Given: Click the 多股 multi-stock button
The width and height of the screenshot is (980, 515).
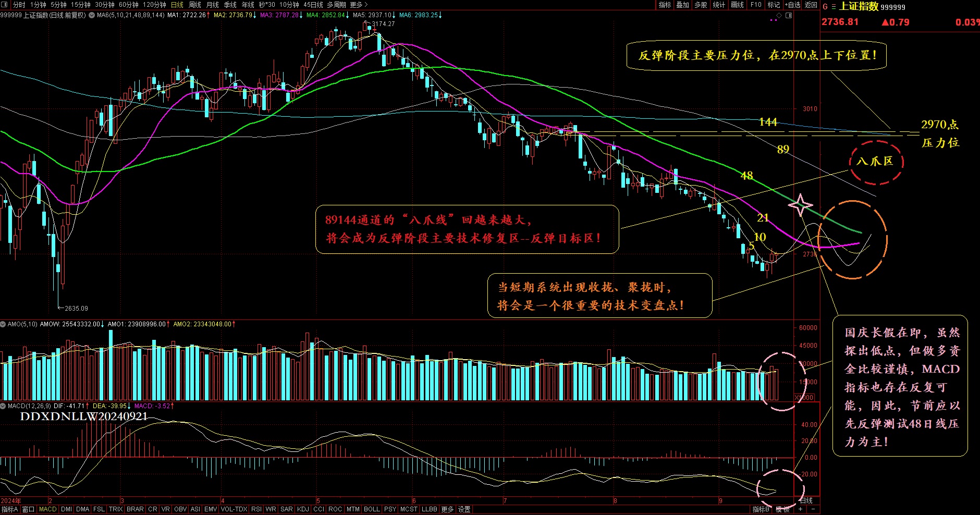Looking at the screenshot, I should coord(701,5).
